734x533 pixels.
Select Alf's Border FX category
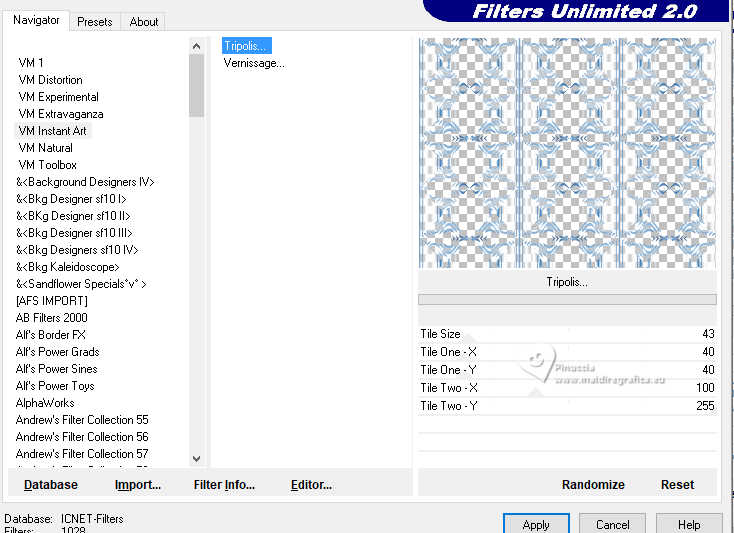click(51, 335)
